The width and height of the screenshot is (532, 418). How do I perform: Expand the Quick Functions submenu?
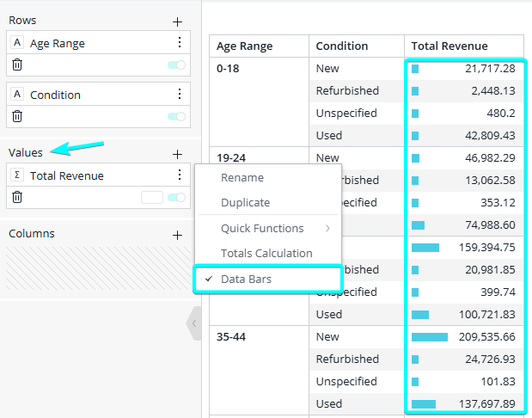[x=268, y=229]
